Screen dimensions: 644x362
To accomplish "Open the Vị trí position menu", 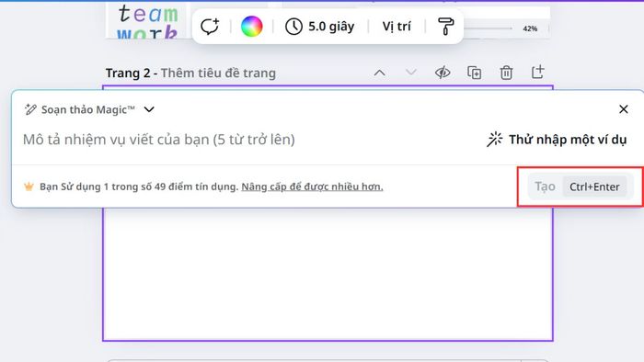I will 397,27.
